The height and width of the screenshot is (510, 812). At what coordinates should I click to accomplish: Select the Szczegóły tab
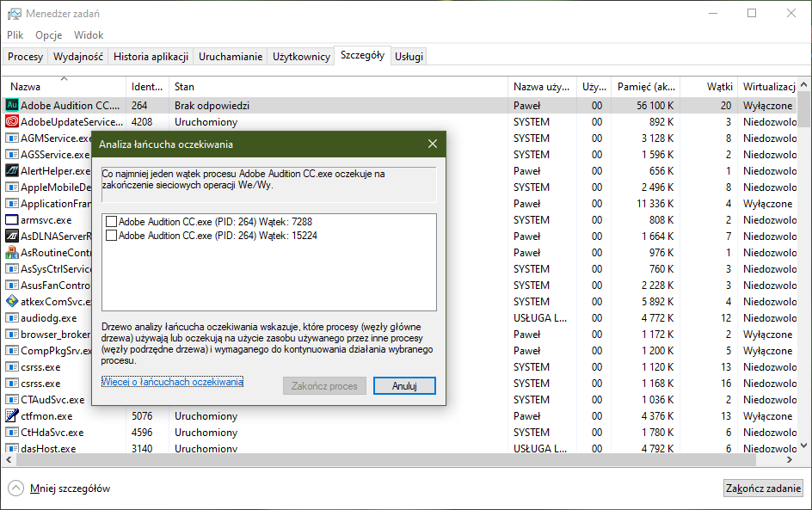(x=362, y=55)
